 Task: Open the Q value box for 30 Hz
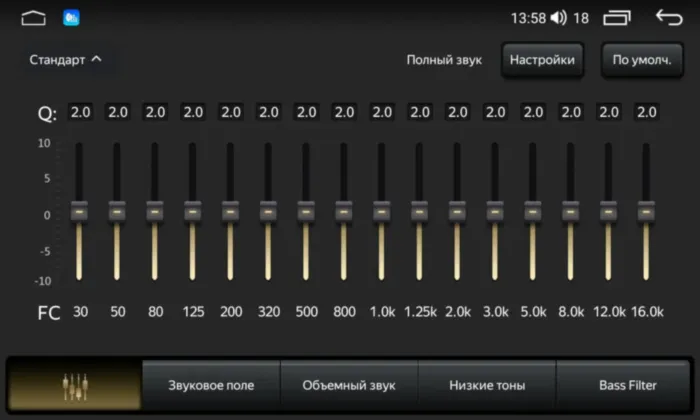pos(80,112)
